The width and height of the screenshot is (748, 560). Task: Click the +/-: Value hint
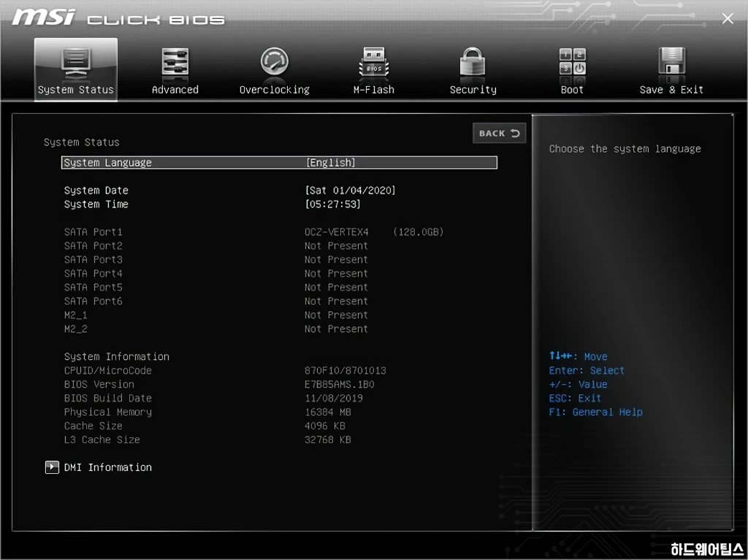(x=579, y=384)
